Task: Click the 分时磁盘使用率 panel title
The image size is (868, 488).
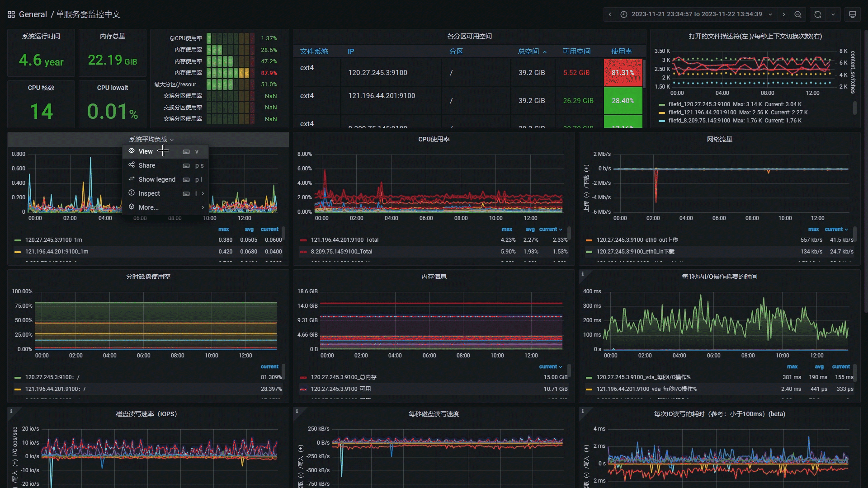Action: (x=148, y=277)
